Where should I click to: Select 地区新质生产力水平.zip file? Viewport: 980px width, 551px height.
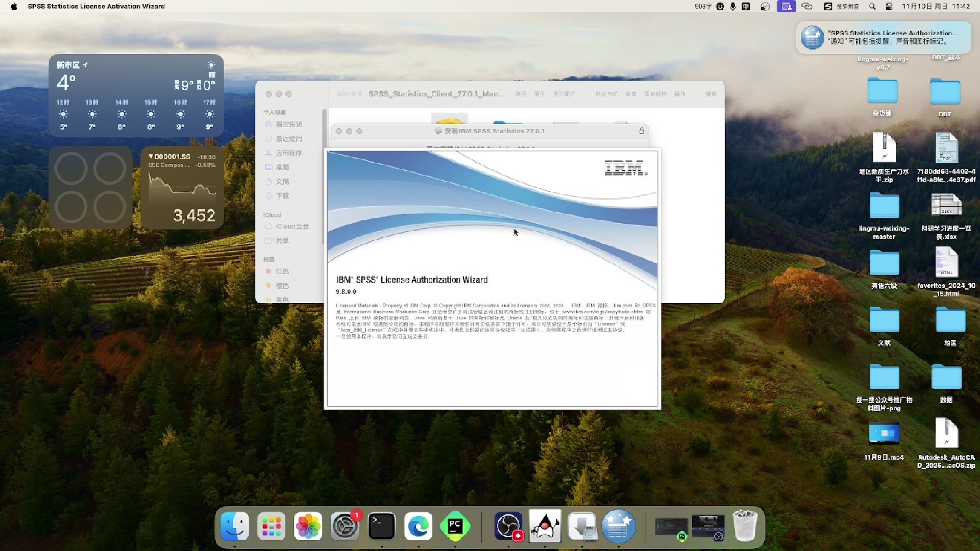click(884, 157)
